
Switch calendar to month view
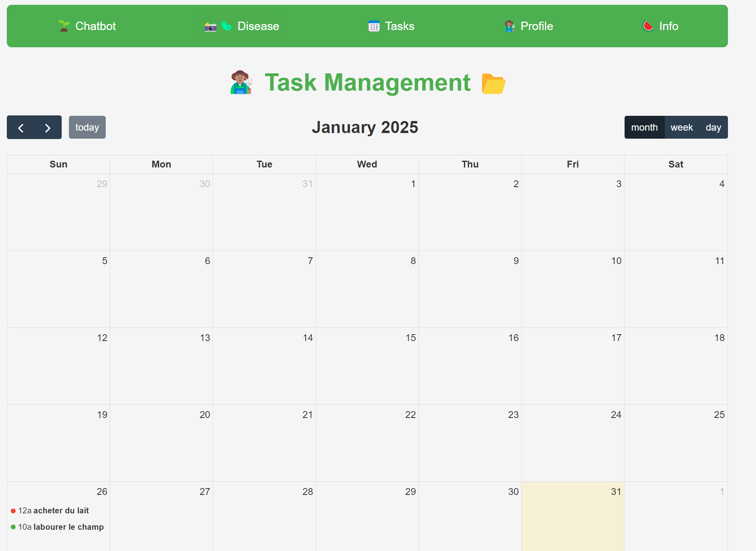tap(644, 127)
